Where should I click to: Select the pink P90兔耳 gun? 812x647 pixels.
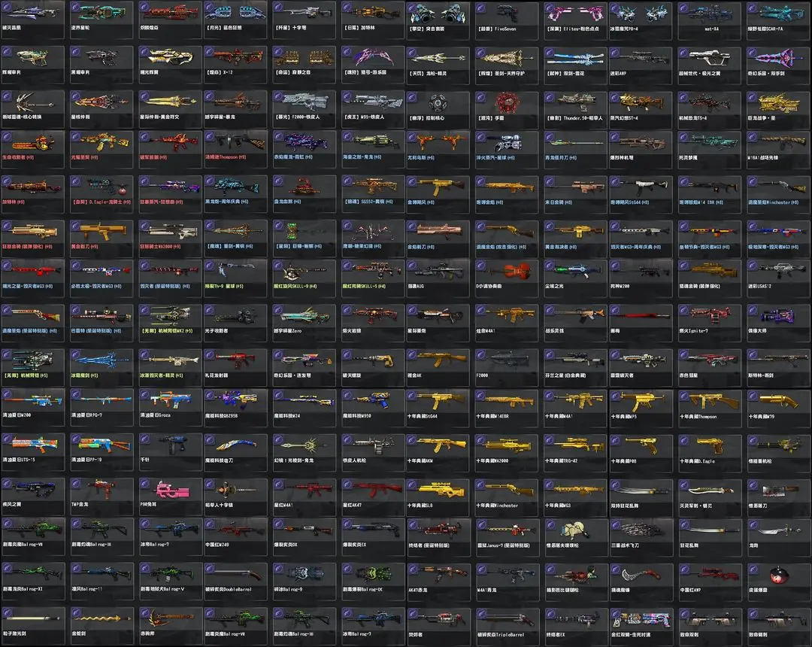[170, 497]
